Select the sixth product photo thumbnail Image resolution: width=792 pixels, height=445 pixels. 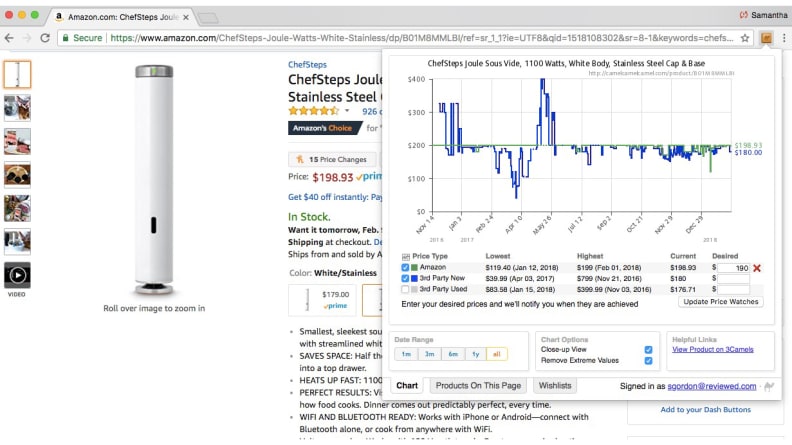[x=17, y=242]
